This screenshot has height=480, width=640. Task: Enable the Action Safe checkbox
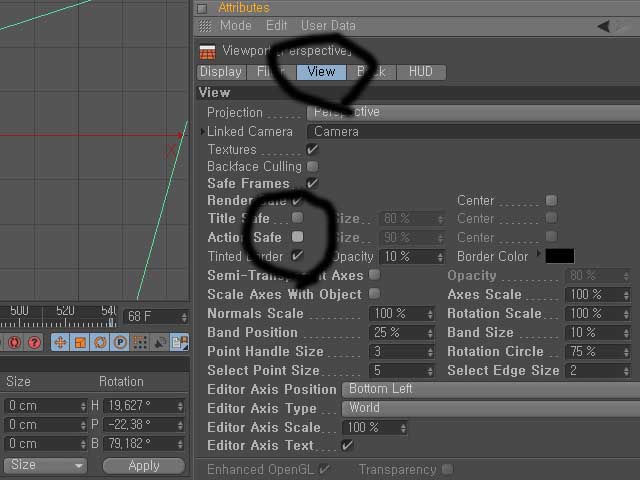click(x=298, y=237)
